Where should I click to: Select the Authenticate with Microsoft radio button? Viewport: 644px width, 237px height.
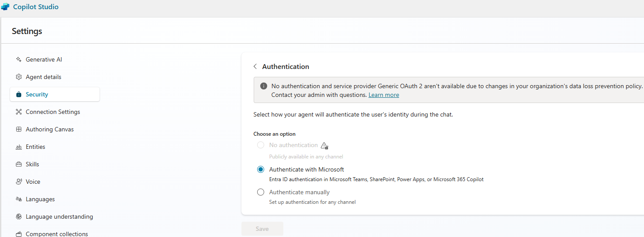[x=261, y=169]
